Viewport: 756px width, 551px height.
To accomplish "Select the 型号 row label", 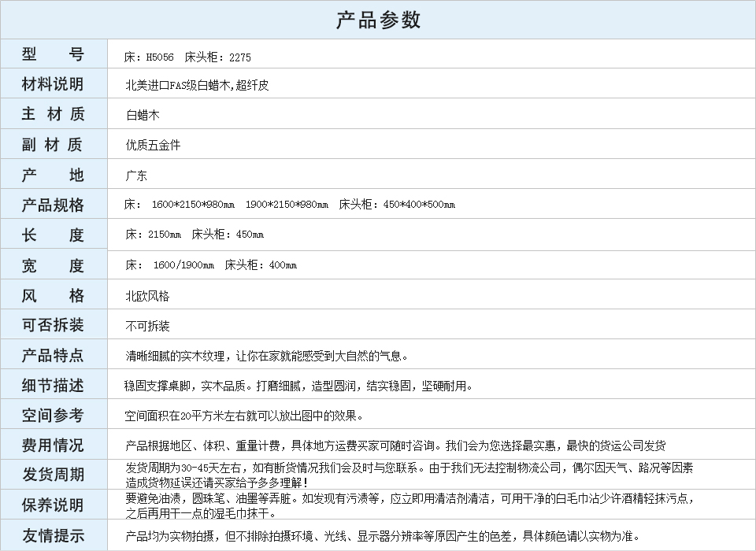I will [x=53, y=54].
